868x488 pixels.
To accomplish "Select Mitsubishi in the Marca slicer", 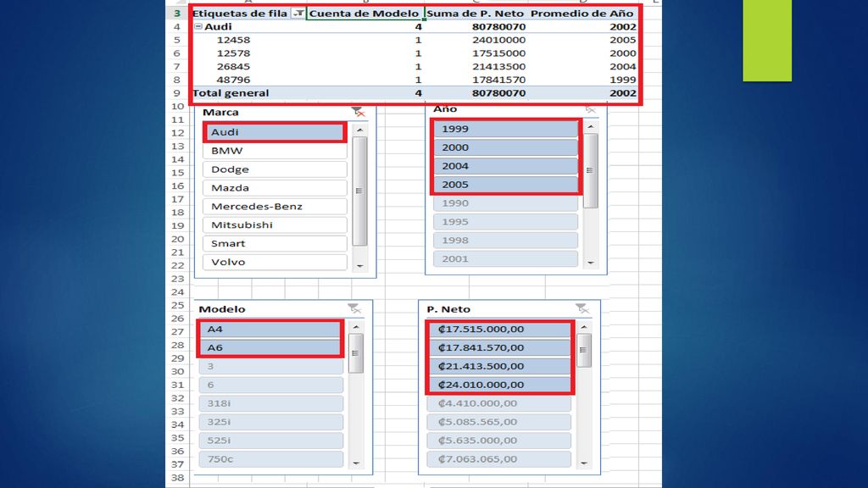I will pos(275,225).
